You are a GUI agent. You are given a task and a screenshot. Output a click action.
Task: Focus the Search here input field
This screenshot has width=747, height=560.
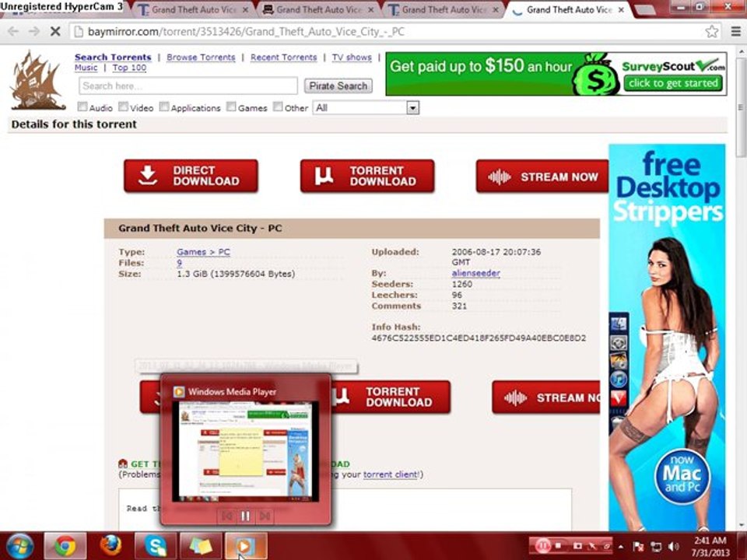pyautogui.click(x=188, y=86)
